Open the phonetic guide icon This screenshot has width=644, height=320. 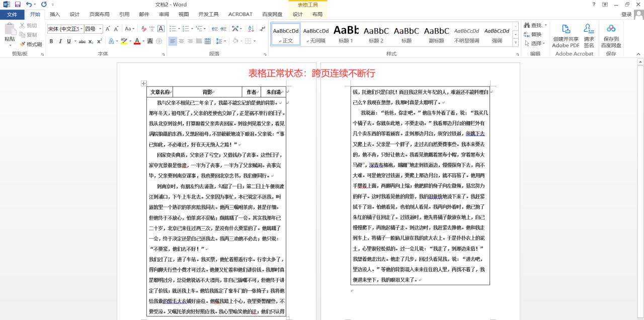point(152,29)
